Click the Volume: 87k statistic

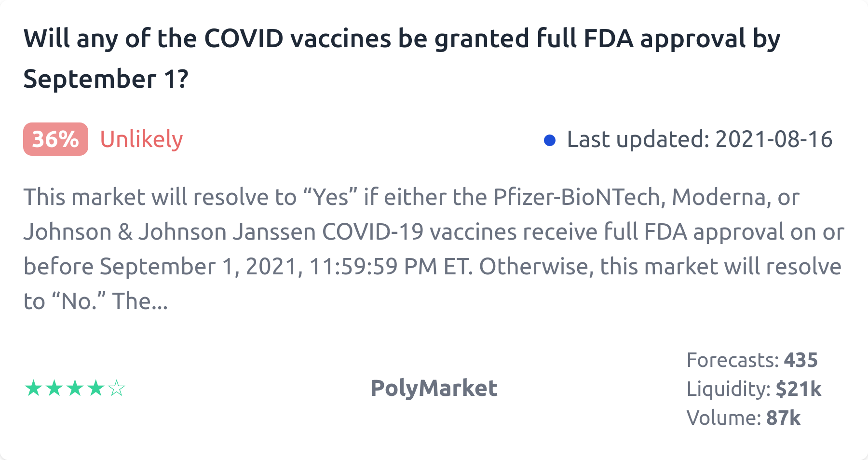(743, 418)
